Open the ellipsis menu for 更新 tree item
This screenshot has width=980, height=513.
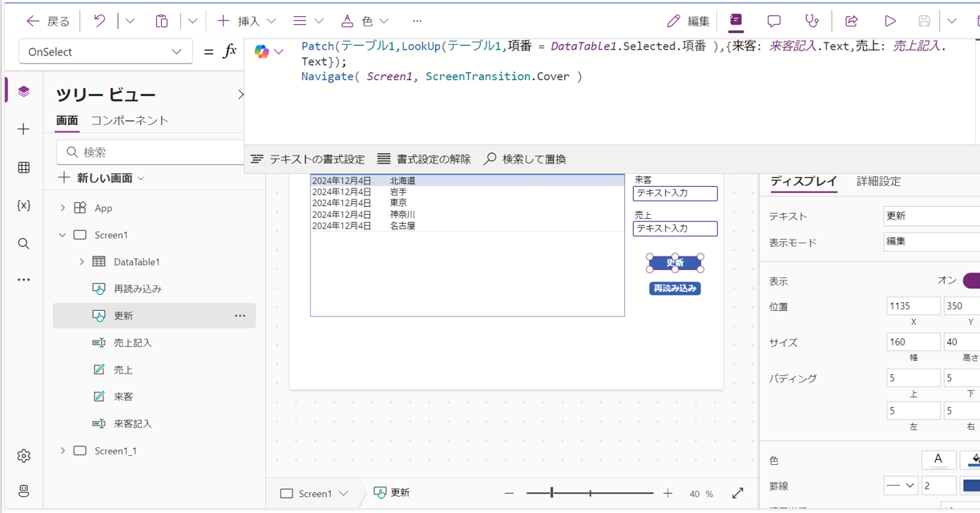tap(240, 316)
